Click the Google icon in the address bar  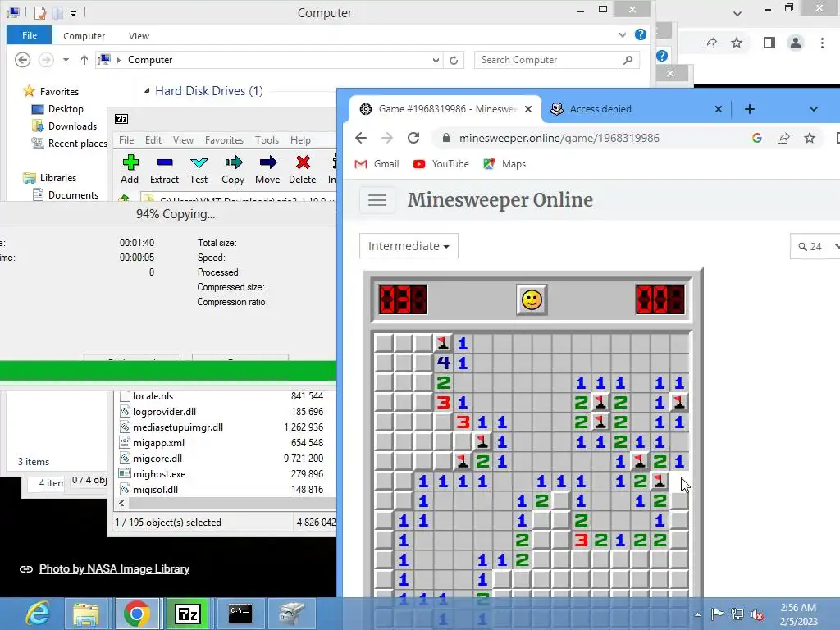pyautogui.click(x=757, y=138)
